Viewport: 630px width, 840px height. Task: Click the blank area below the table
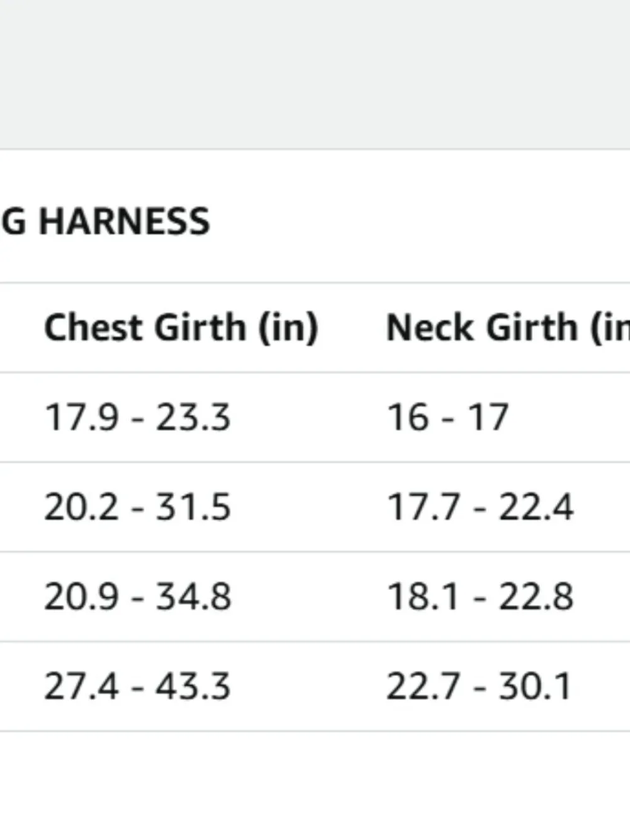tap(315, 786)
